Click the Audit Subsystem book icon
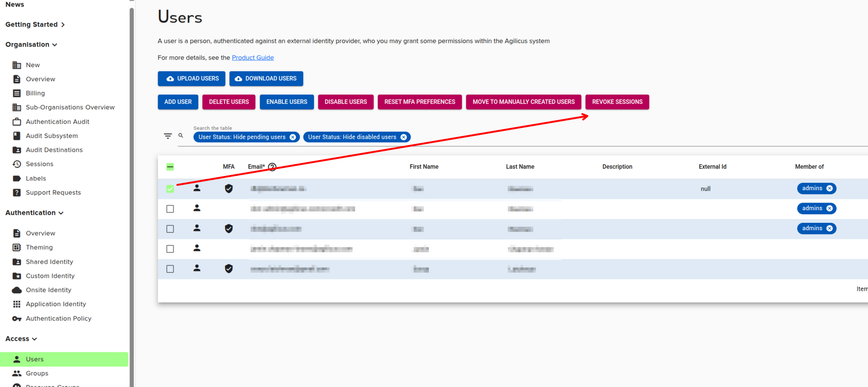 pos(17,136)
